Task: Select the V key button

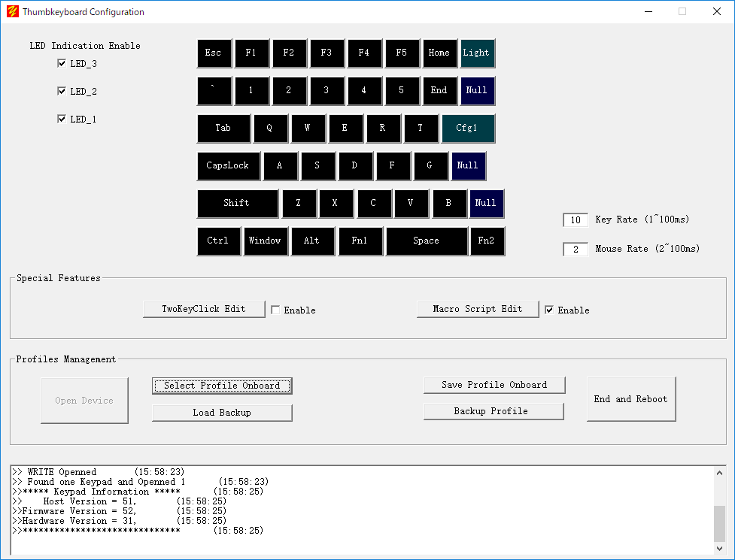Action: click(x=412, y=204)
